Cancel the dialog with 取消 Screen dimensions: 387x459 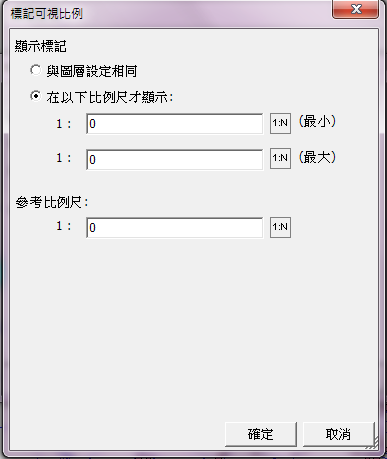[338, 434]
